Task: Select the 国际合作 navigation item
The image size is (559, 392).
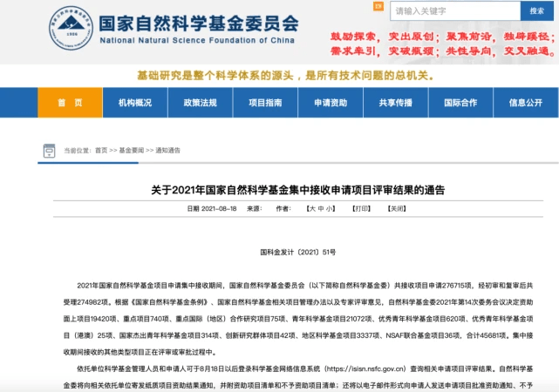Action: tap(460, 103)
